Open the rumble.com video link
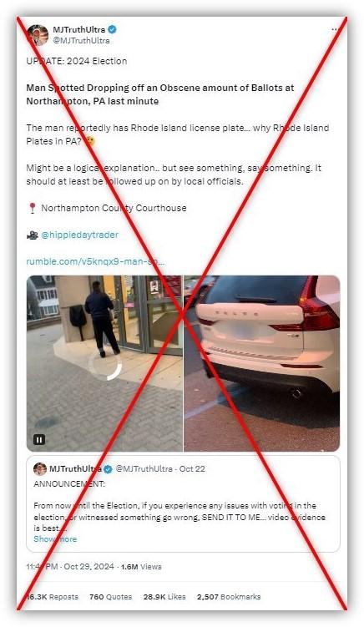 click(95, 261)
